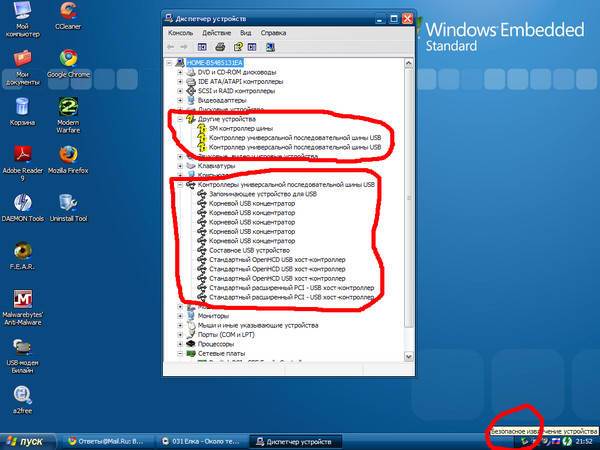Image resolution: width=600 pixels, height=450 pixels.
Task: Select the 'Клавиатуры' tree label
Action: pyautogui.click(x=216, y=166)
